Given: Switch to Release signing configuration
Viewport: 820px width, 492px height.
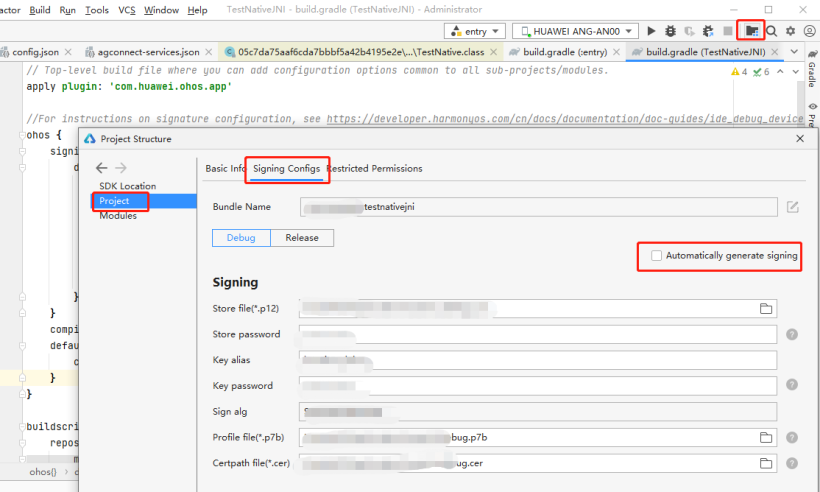Looking at the screenshot, I should 301,238.
